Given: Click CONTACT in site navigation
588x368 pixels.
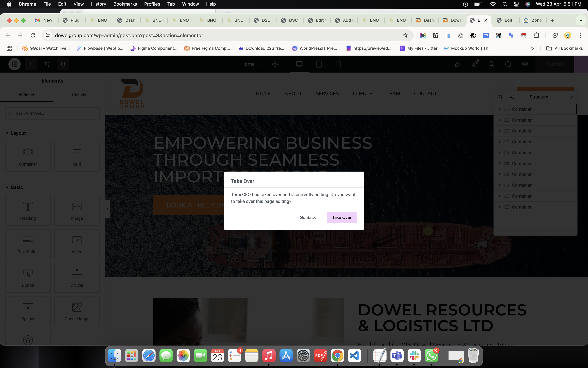Looking at the screenshot, I should 425,93.
